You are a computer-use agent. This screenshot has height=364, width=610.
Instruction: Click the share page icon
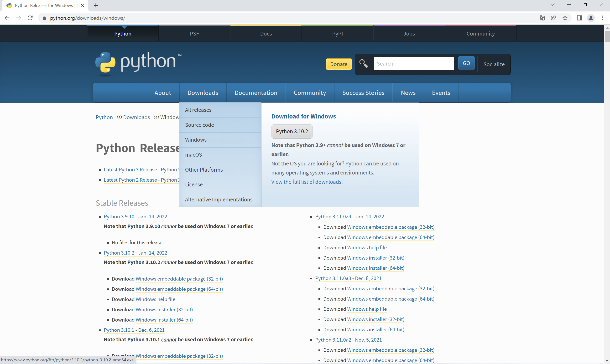coord(553,18)
